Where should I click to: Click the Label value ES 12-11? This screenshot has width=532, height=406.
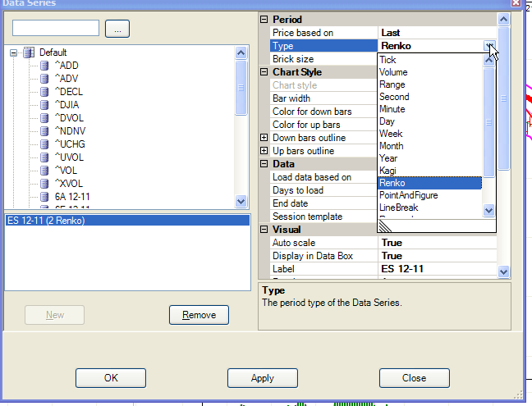402,269
